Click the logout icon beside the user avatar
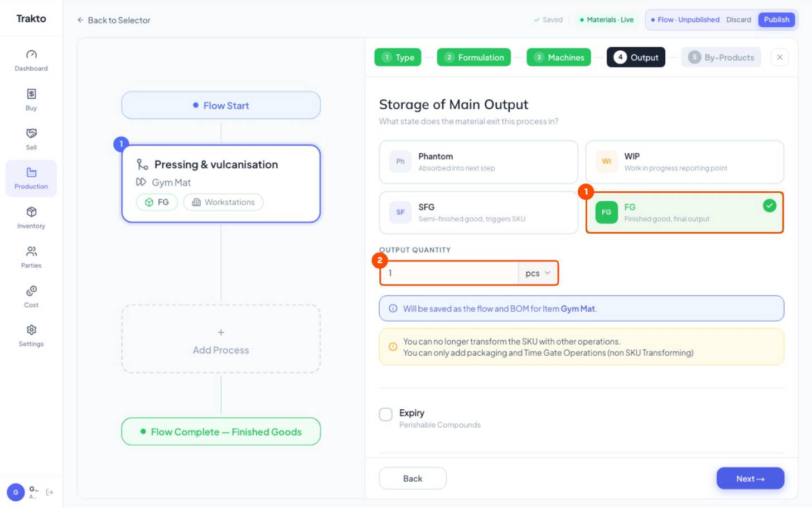 coord(50,492)
